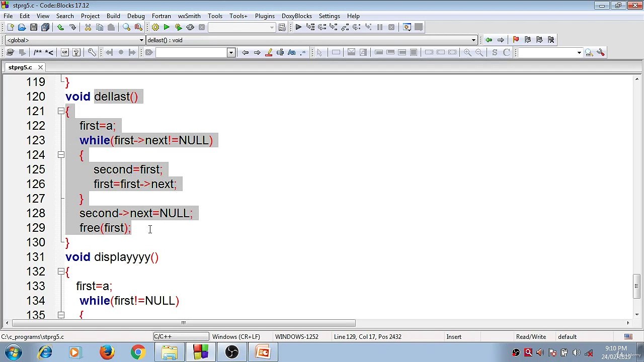
Task: Save the current file stprg5.c
Action: point(33,27)
